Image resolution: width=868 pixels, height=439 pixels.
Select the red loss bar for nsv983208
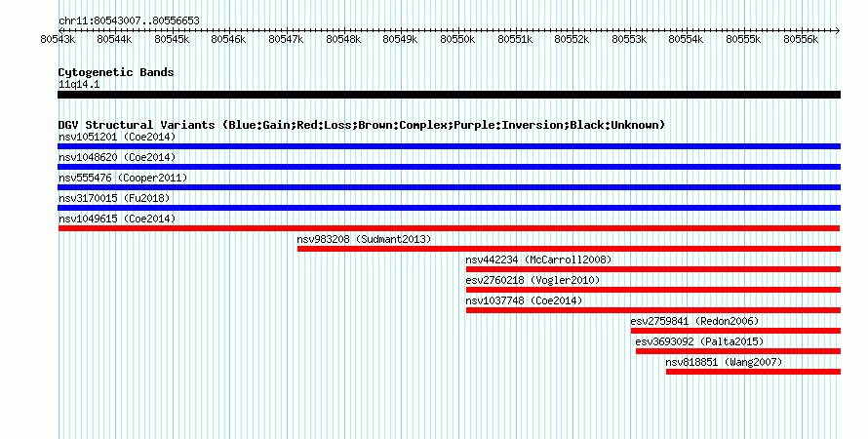(569, 249)
